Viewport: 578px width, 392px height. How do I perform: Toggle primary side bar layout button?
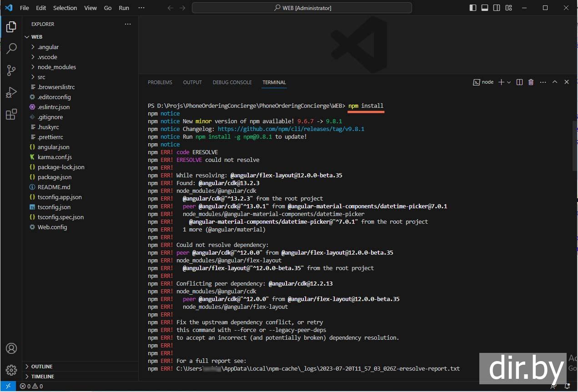[x=473, y=8]
